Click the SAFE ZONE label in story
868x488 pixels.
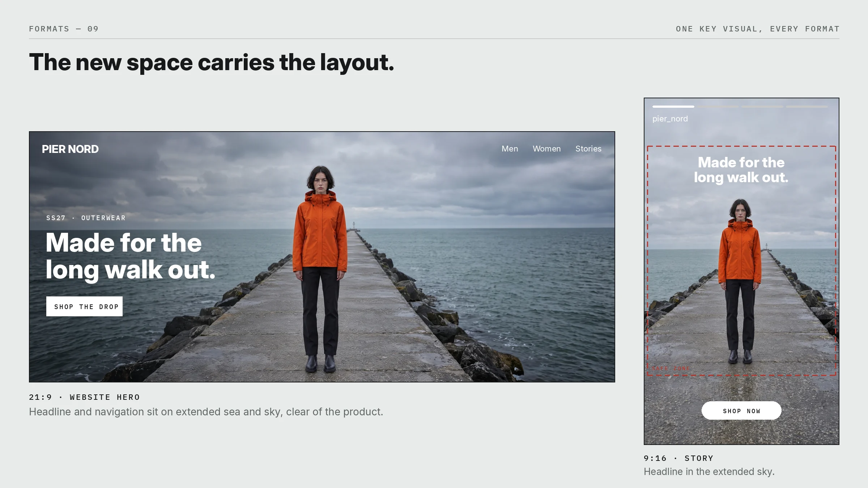[671, 368]
